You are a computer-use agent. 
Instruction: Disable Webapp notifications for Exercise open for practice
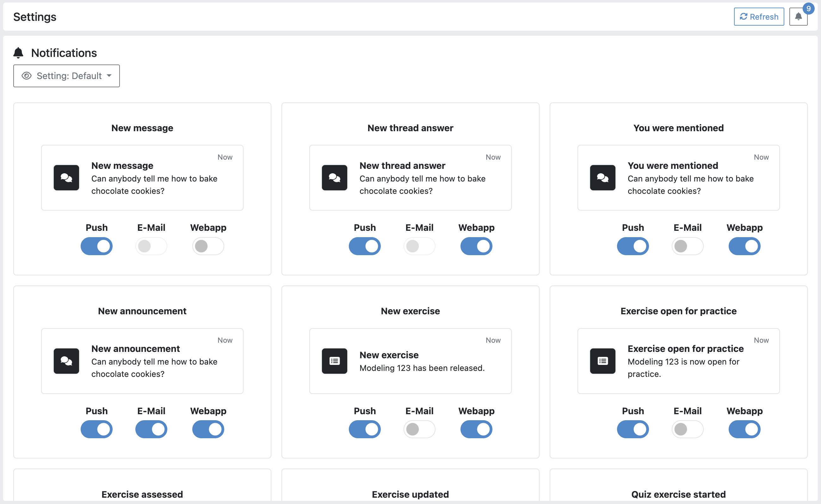pos(745,429)
